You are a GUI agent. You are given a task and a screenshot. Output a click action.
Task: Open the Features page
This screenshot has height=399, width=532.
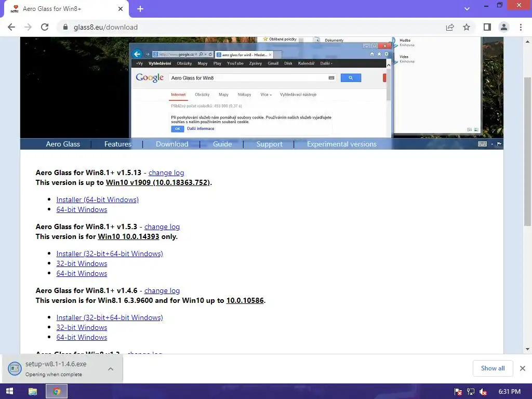[x=118, y=144]
